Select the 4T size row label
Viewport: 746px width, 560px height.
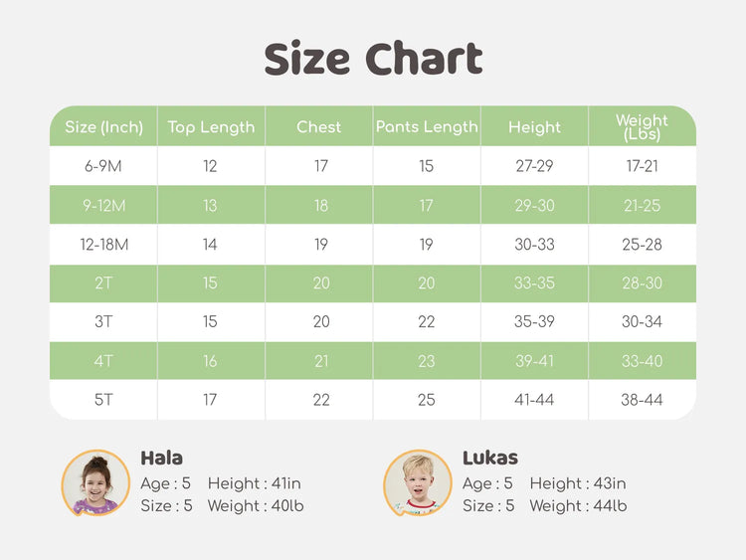click(103, 360)
